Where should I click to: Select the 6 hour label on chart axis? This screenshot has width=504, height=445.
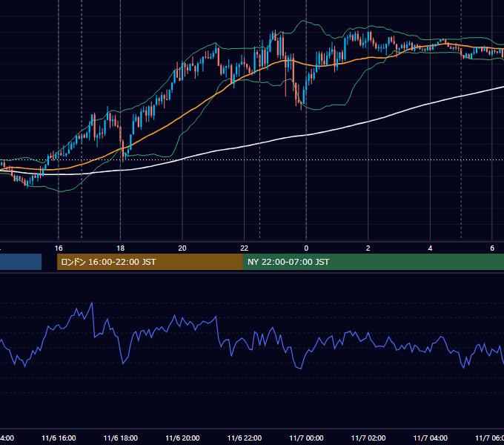pos(492,248)
